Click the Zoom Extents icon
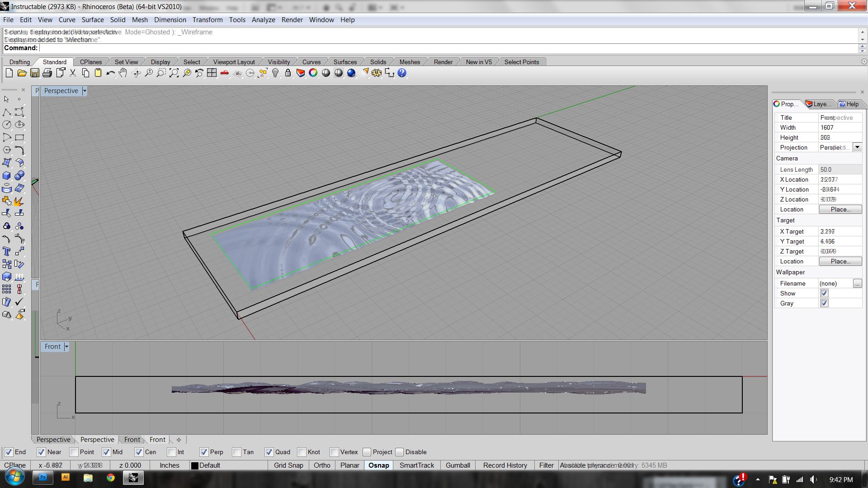 pyautogui.click(x=174, y=73)
